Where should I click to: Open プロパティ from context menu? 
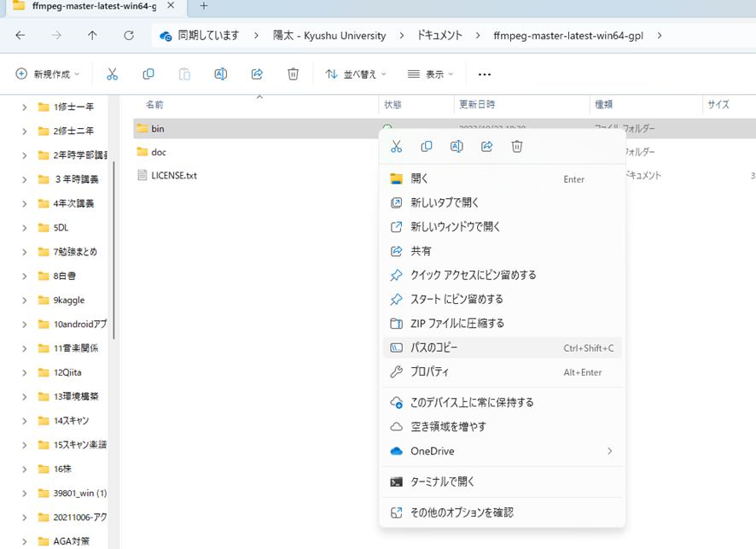pos(502,372)
